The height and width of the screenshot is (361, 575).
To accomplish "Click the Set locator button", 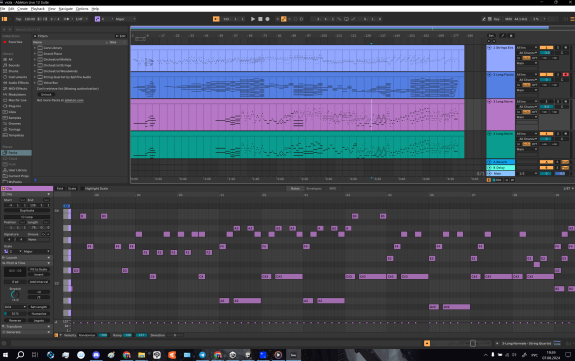I will click(491, 36).
